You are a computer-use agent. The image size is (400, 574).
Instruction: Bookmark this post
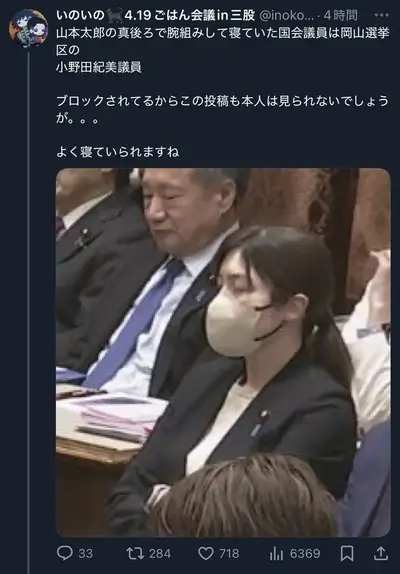[347, 553]
